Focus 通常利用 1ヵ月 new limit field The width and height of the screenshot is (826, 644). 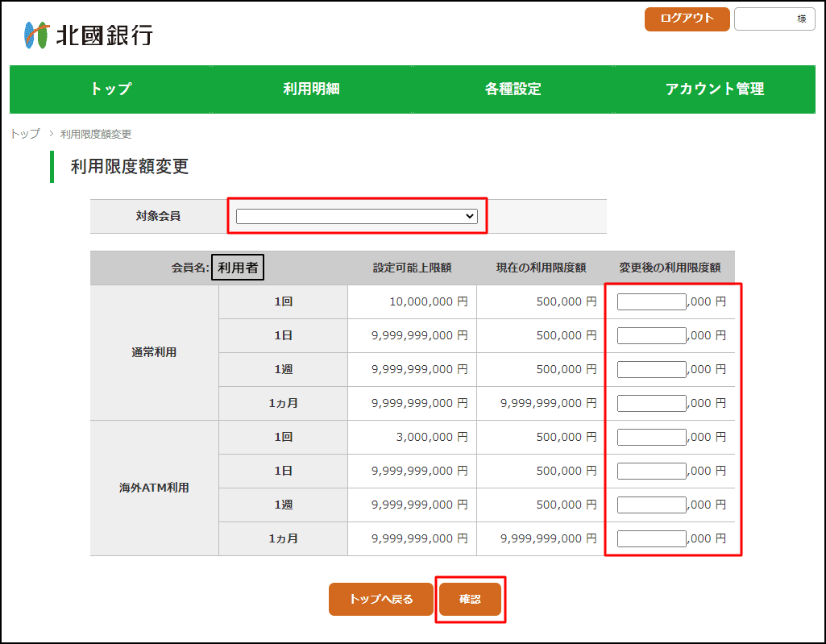coord(651,403)
